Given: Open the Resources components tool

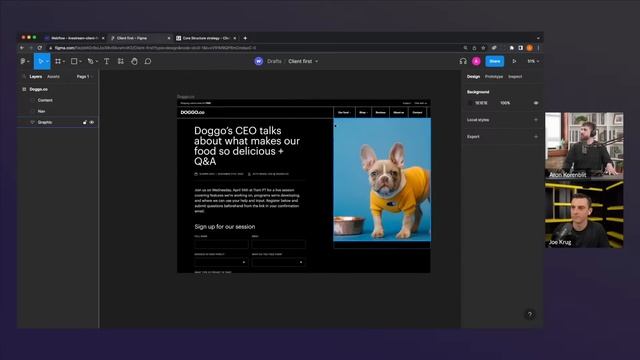Looking at the screenshot, I should pyautogui.click(x=120, y=61).
